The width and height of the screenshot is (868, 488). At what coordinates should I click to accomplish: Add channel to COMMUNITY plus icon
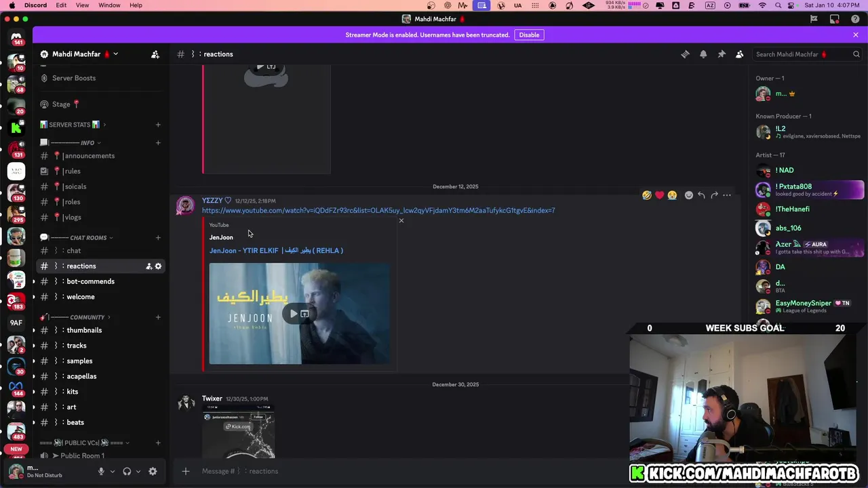point(158,317)
